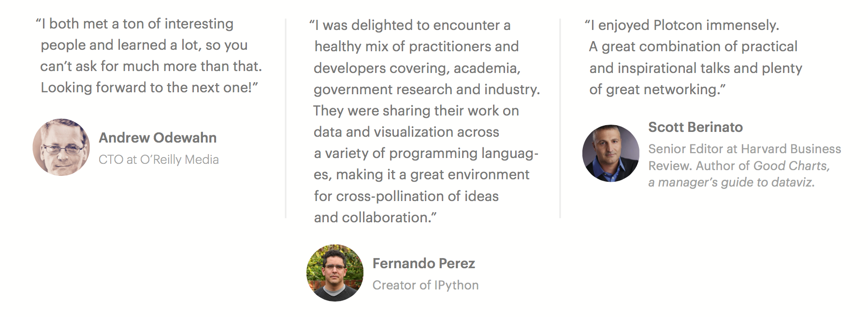
Task: Click the 'Creator of IPython' subtitle
Action: click(425, 285)
